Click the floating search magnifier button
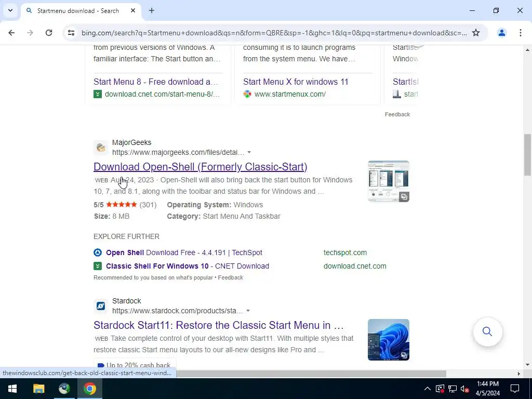Screen dimensions: 532x399 point(487,331)
